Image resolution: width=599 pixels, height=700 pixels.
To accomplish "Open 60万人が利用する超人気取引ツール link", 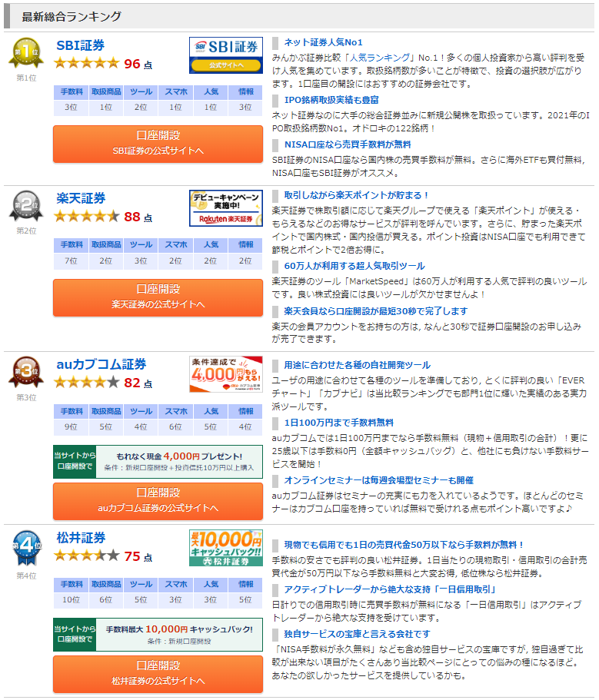I will [x=354, y=266].
